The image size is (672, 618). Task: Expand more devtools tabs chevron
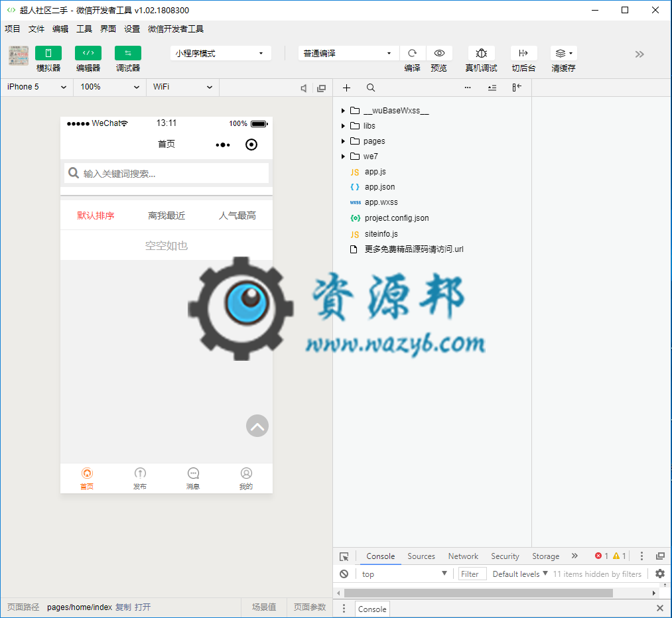tap(574, 556)
